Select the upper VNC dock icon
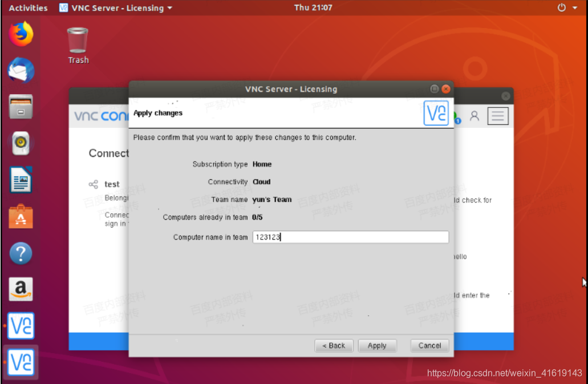The width and height of the screenshot is (588, 384). pyautogui.click(x=21, y=325)
